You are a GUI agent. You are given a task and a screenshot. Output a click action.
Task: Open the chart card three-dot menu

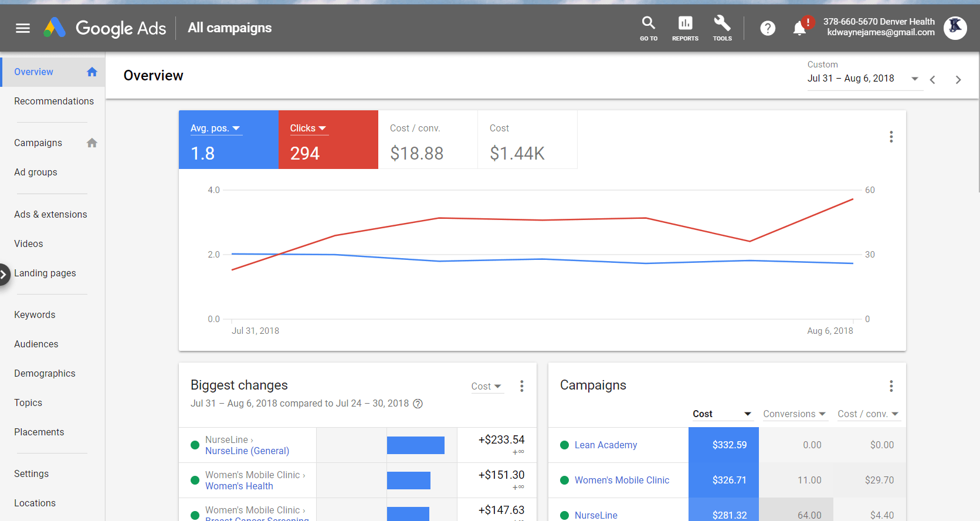[891, 137]
